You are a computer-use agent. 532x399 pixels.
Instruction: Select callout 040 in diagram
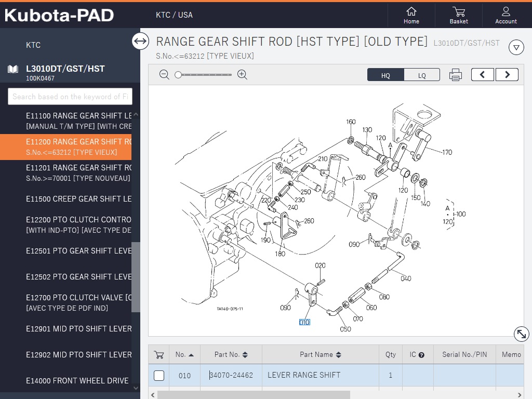(x=406, y=278)
